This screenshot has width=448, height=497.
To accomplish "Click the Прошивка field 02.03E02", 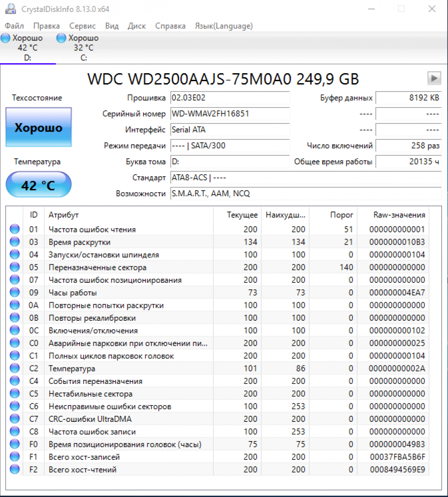I will (x=230, y=98).
